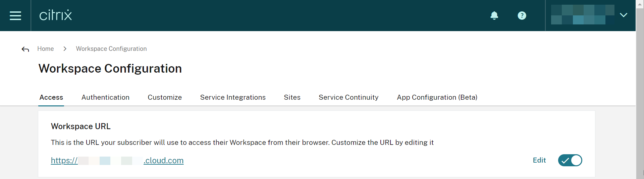Image resolution: width=644 pixels, height=179 pixels.
Task: Disable the Workspace URL toggle
Action: [x=570, y=160]
